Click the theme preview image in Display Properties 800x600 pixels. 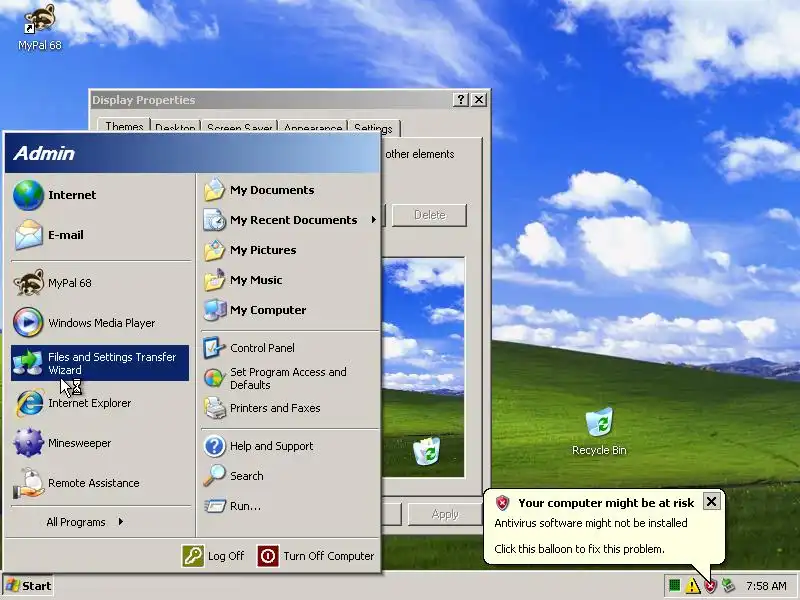[x=423, y=367]
